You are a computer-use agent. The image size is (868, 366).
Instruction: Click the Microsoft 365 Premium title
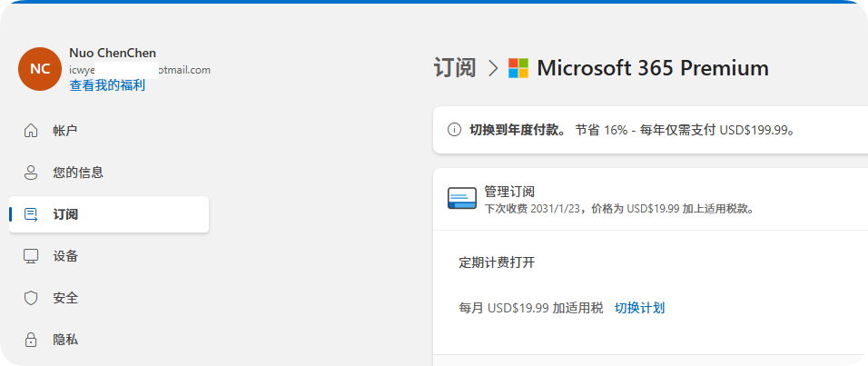click(653, 68)
